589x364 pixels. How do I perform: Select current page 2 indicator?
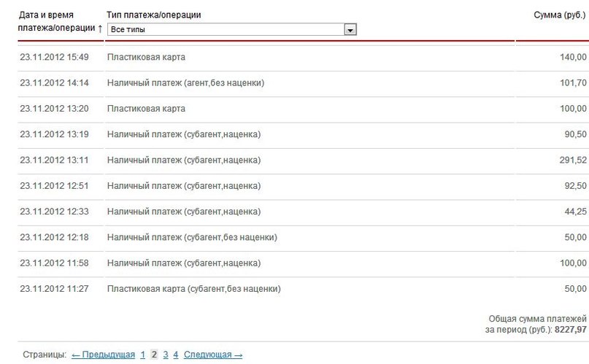coord(154,355)
